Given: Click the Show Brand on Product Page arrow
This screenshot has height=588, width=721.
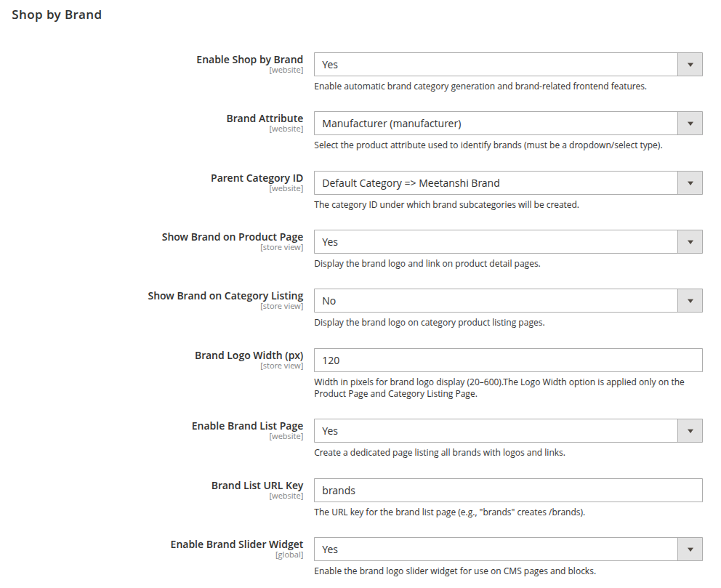Looking at the screenshot, I should click(x=690, y=242).
